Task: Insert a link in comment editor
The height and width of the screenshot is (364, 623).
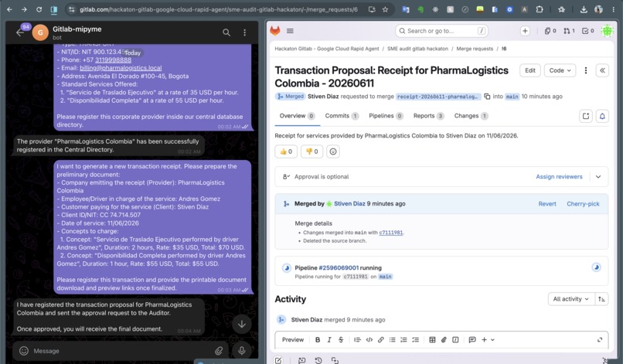Action: [x=380, y=340]
